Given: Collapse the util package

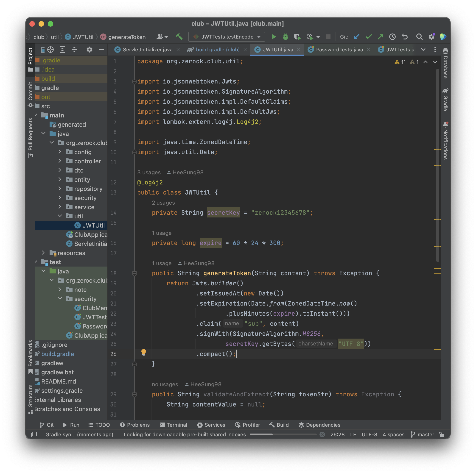Looking at the screenshot, I should tap(60, 216).
